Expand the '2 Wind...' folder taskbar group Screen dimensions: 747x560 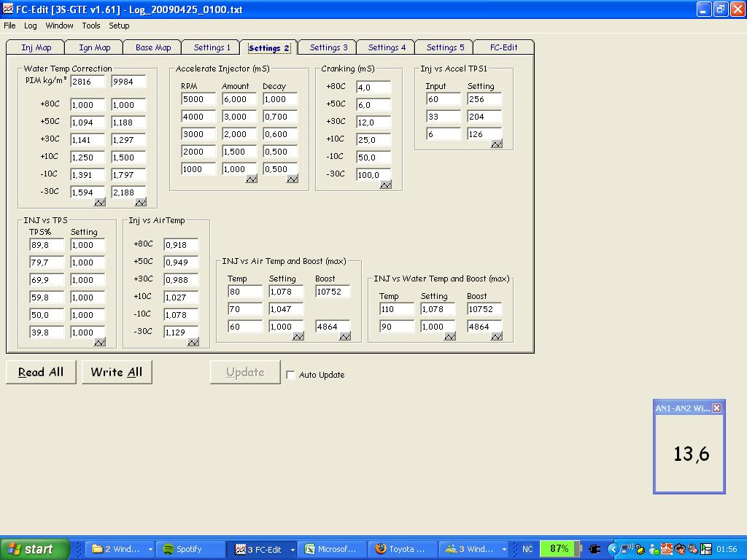150,549
